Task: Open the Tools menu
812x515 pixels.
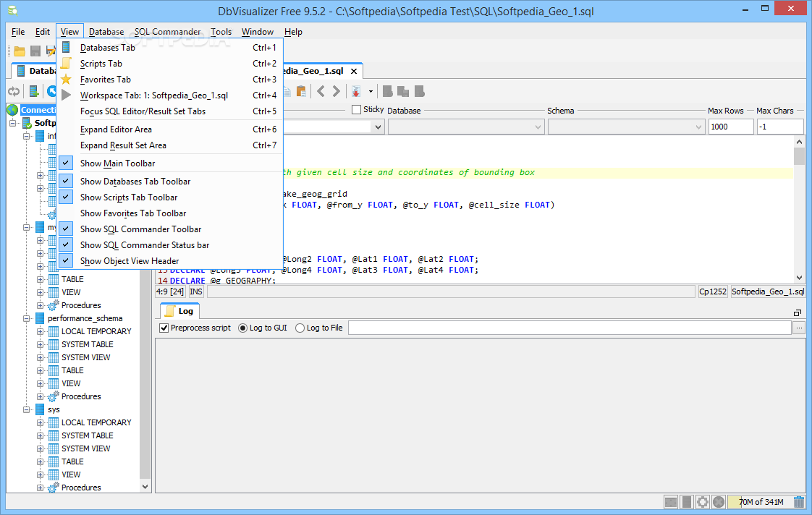Action: (x=221, y=32)
